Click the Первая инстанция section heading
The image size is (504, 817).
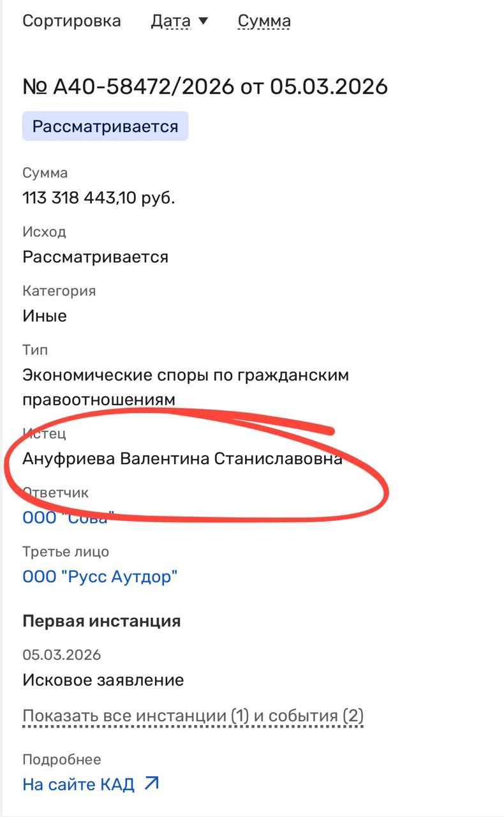pyautogui.click(x=101, y=620)
